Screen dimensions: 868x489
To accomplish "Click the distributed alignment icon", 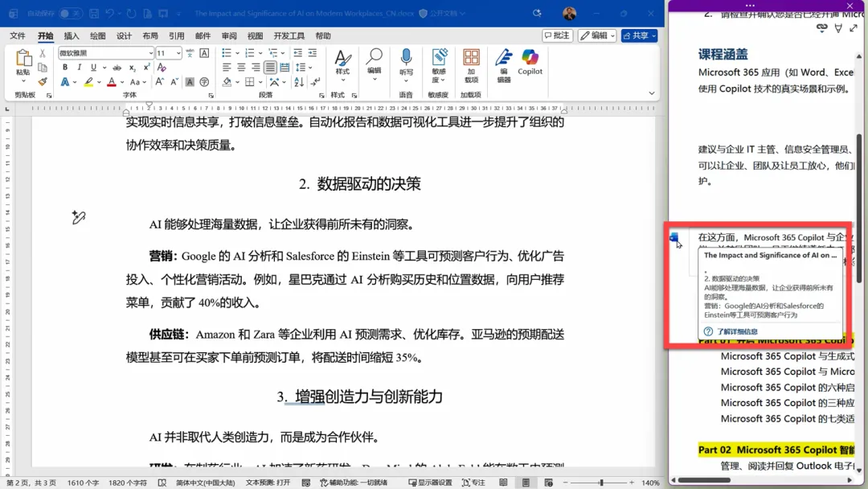I will pyautogui.click(x=285, y=68).
